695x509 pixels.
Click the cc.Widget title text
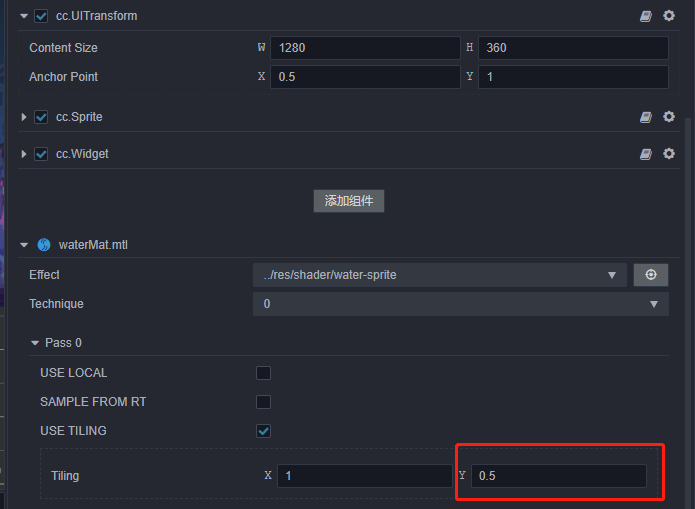(x=82, y=154)
